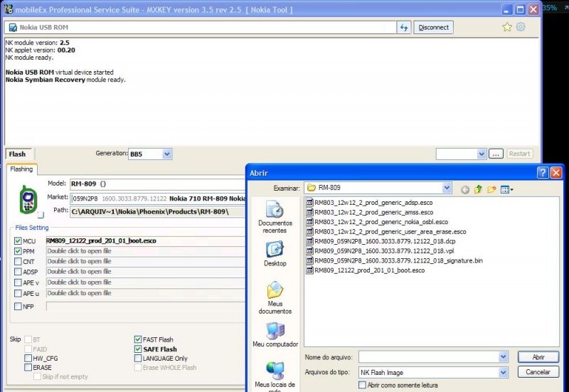Select file RM809_059N2P8_1600.3033.8779.12122_018.dcp

click(x=381, y=241)
